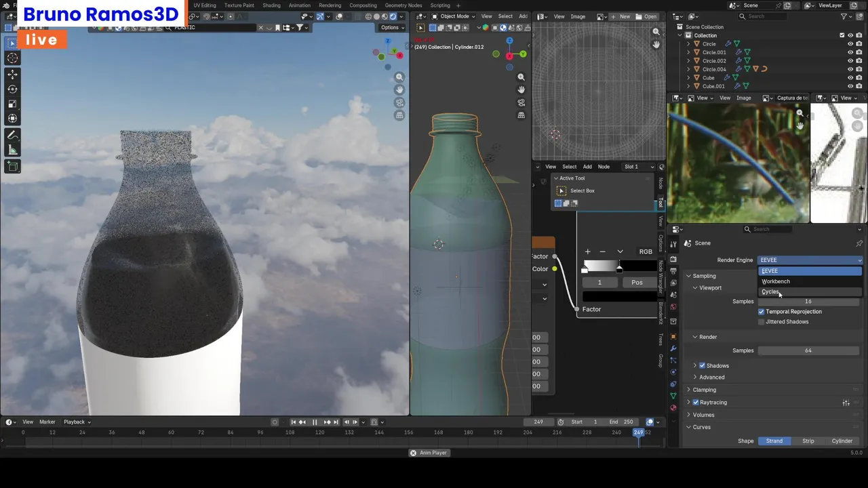The height and width of the screenshot is (488, 868).
Task: Switch to Geometry Nodes workspace tab
Action: tap(403, 5)
